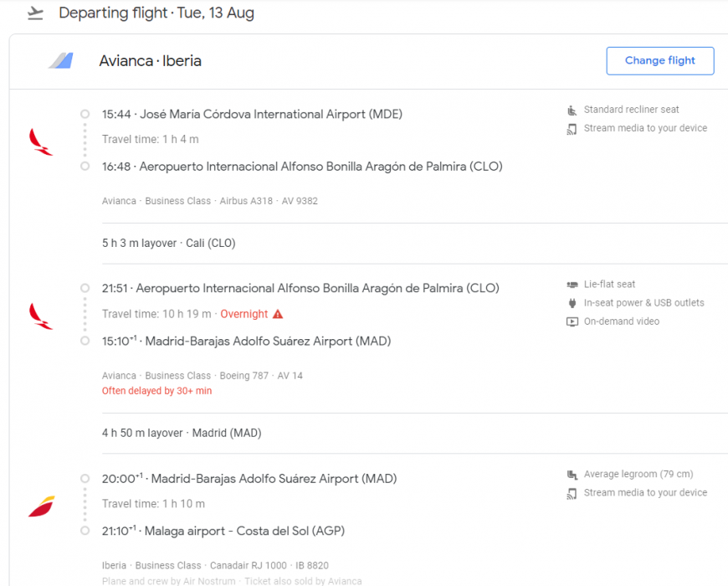Click stream media icon for the Iberia flight

[572, 493]
